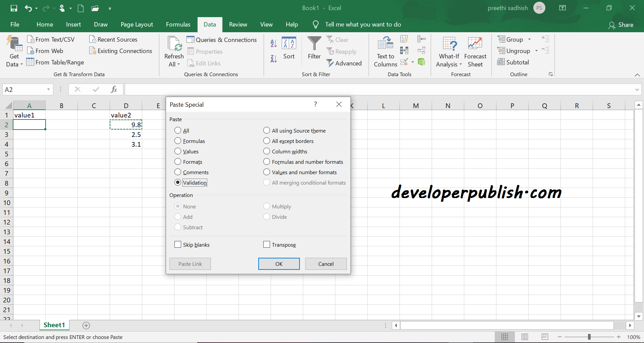Click Save icon in title bar
This screenshot has width=644, height=343.
(x=14, y=8)
